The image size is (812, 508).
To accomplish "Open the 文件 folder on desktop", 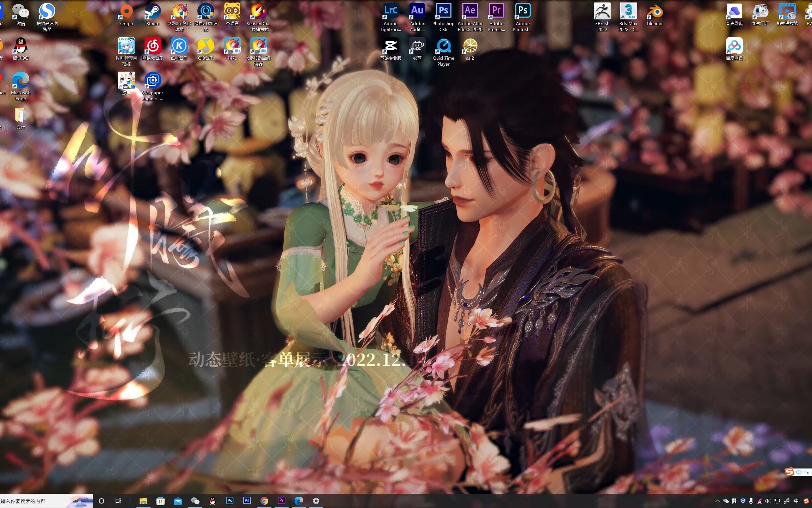I will pos(20,119).
